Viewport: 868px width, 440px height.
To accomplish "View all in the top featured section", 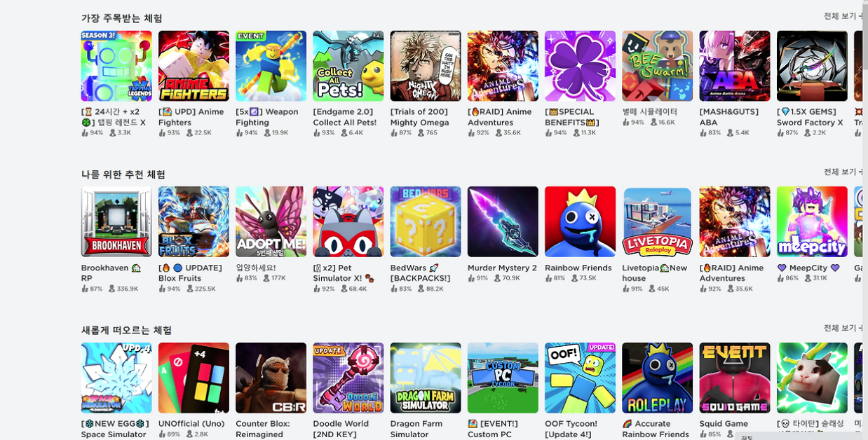I will [x=843, y=16].
